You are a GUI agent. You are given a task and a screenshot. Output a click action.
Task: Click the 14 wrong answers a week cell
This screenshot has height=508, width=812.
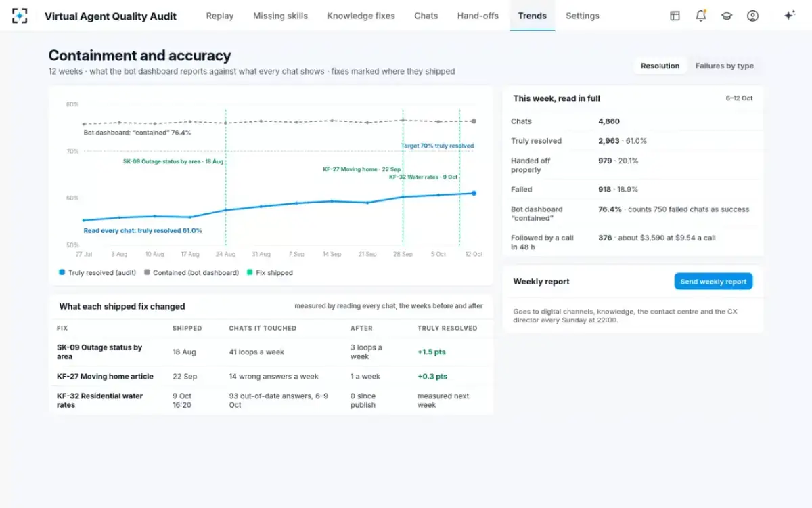point(273,376)
